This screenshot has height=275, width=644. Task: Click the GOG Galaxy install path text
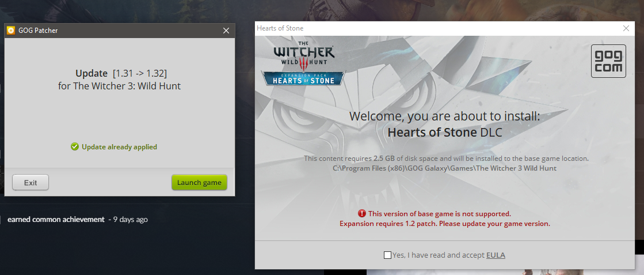[x=445, y=168]
